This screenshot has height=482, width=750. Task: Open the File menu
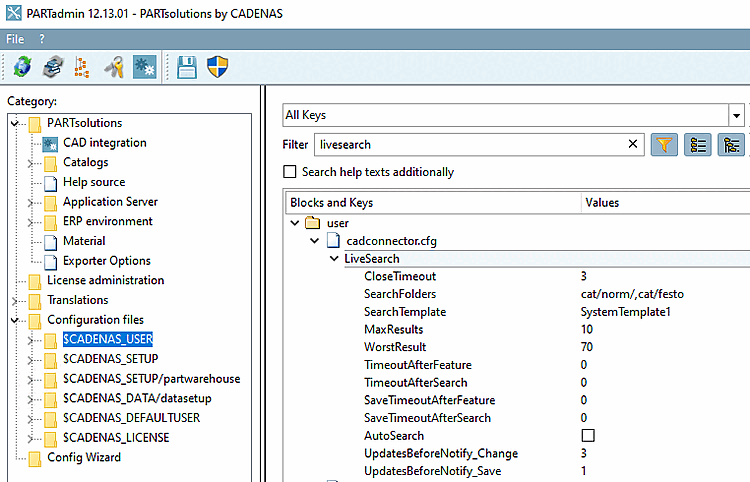click(15, 39)
